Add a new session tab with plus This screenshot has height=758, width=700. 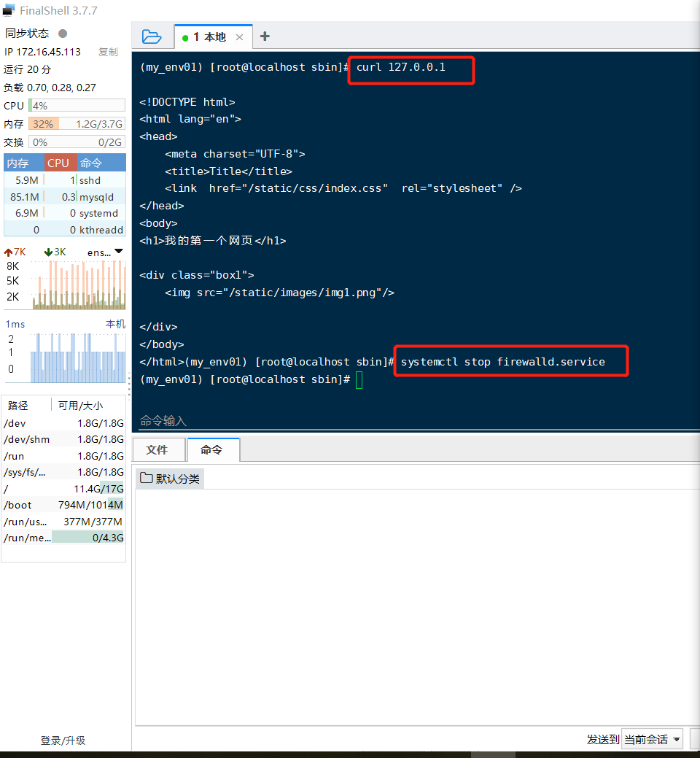[265, 36]
